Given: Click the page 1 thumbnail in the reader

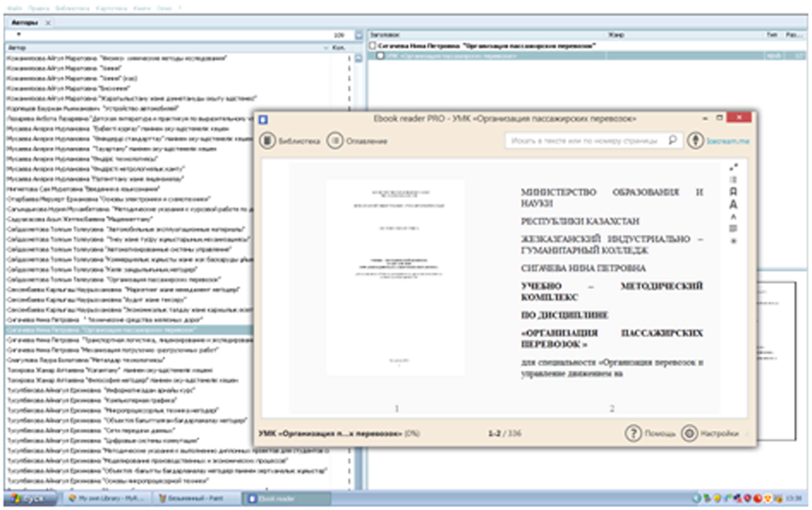Looking at the screenshot, I should [396, 277].
